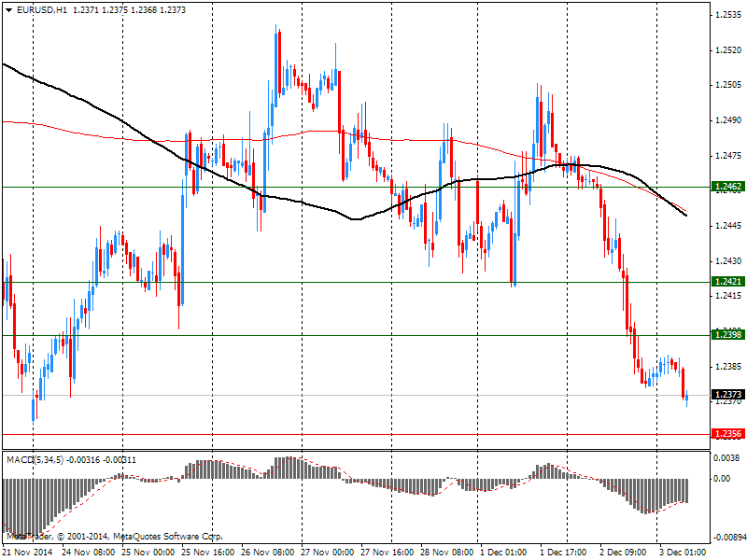This screenshot has height=560, width=747.
Task: Click the 27 Nov 00:00 time label
Action: pos(328,553)
